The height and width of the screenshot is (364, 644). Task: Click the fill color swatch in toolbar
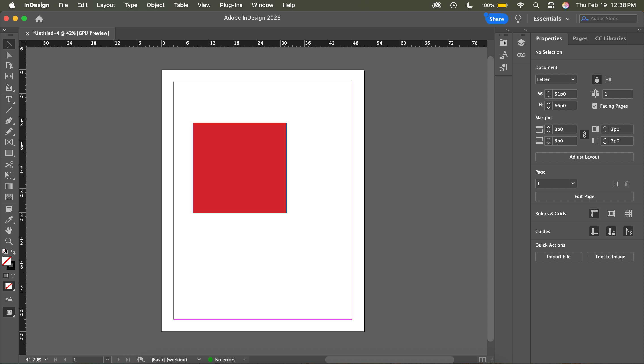6,261
